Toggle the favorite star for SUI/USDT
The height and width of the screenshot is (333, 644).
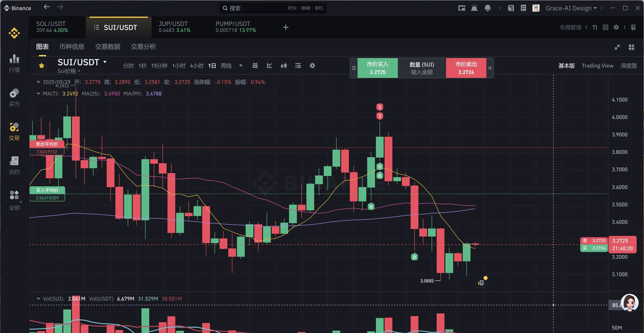42,66
